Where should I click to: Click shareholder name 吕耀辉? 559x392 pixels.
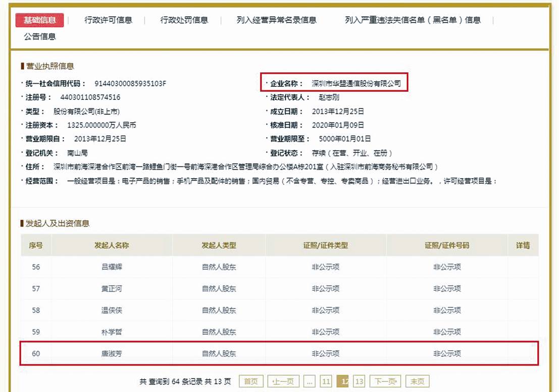tap(112, 267)
